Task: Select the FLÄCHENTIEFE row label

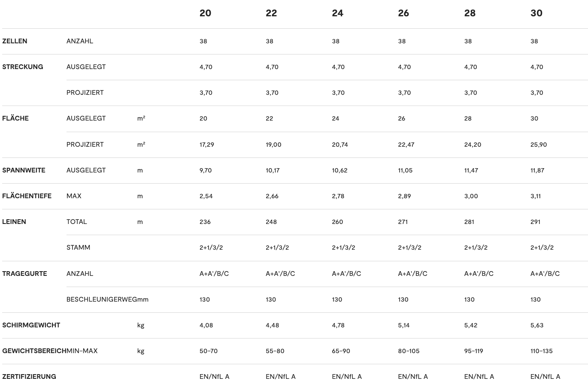Action: tap(27, 196)
